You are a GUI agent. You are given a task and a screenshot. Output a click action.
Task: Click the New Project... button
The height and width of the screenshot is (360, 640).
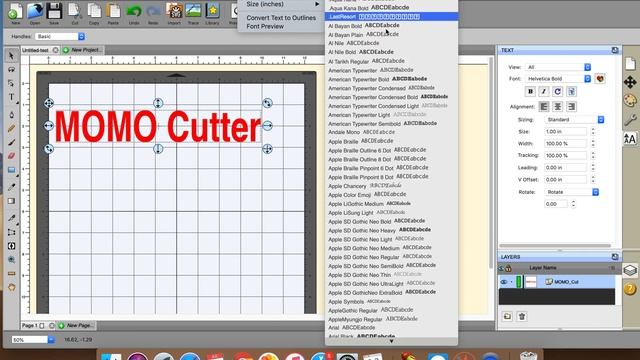tap(82, 50)
